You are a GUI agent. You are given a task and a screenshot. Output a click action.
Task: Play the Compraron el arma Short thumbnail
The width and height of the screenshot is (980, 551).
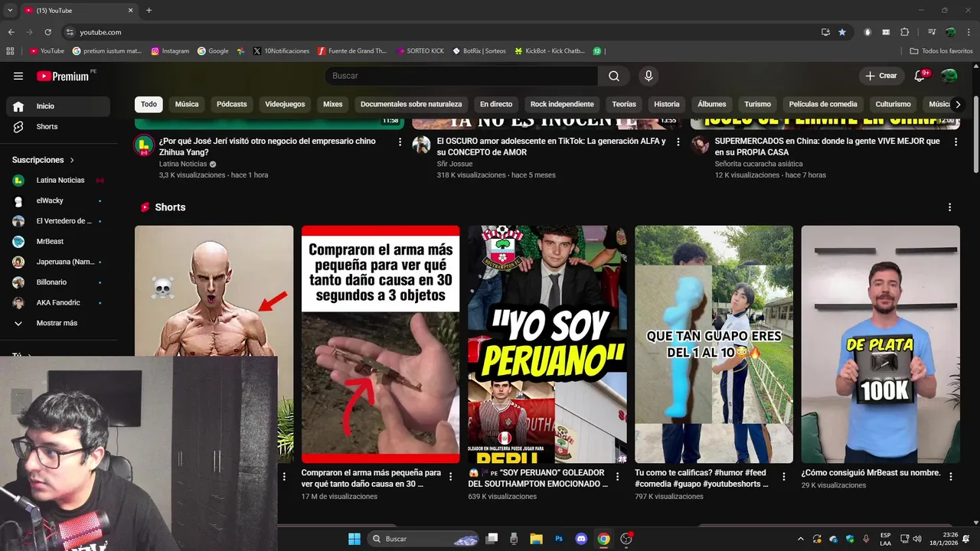click(x=381, y=344)
